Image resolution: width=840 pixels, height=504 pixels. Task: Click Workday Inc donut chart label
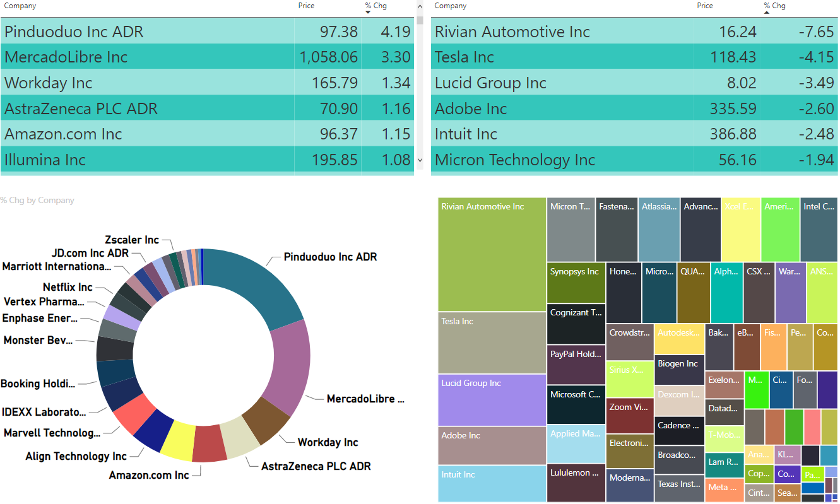click(x=328, y=442)
